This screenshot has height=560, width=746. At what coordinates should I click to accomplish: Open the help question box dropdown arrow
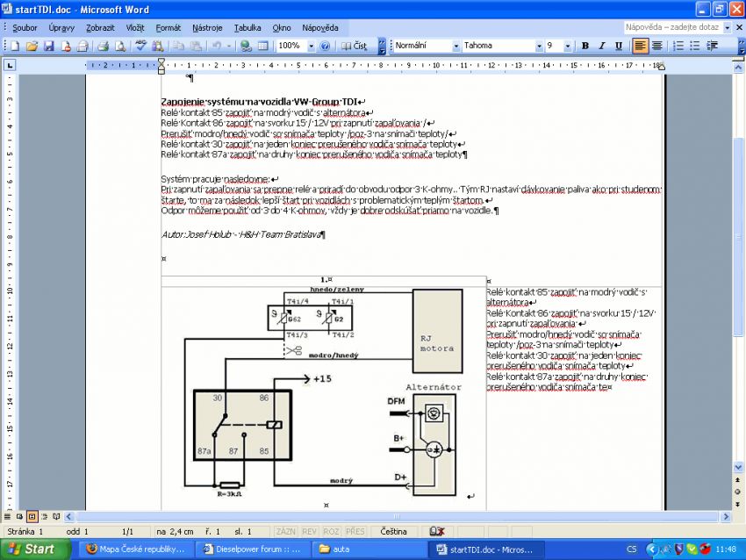727,27
